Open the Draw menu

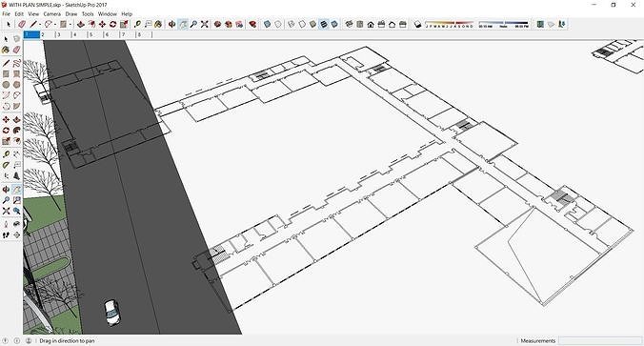(71, 14)
